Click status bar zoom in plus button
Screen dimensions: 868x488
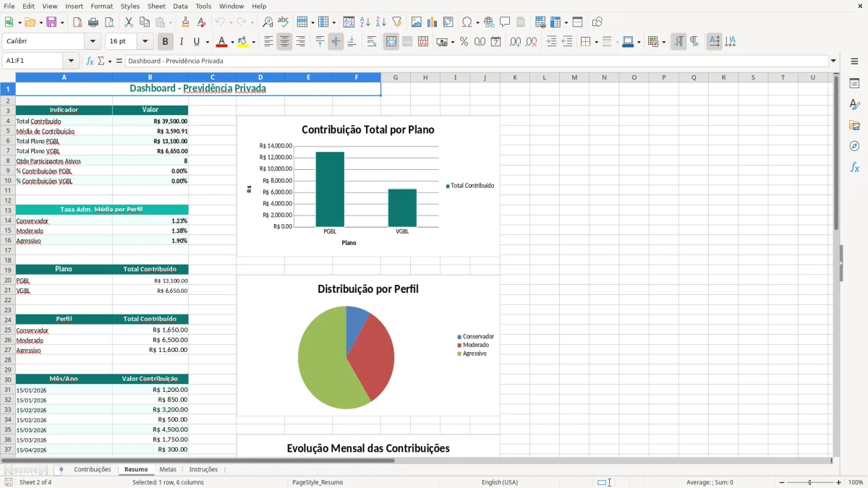point(839,482)
